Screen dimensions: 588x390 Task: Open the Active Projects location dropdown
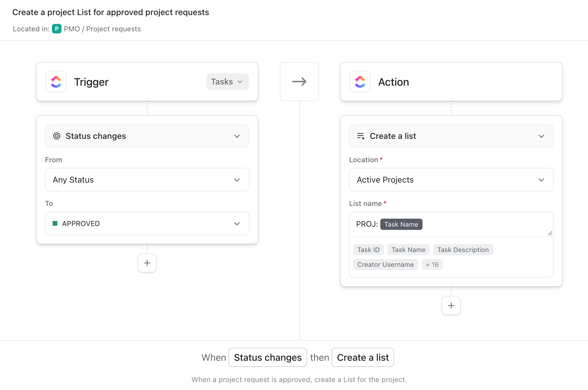451,180
